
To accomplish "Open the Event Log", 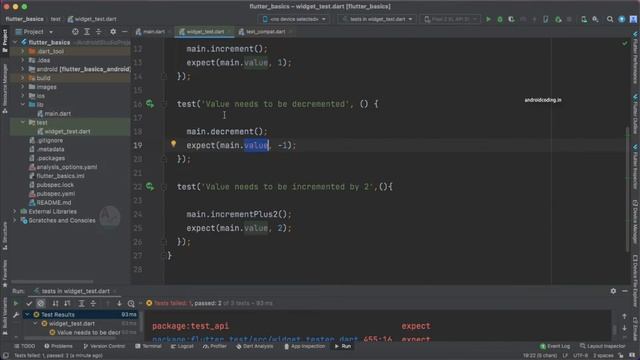I will point(555,346).
